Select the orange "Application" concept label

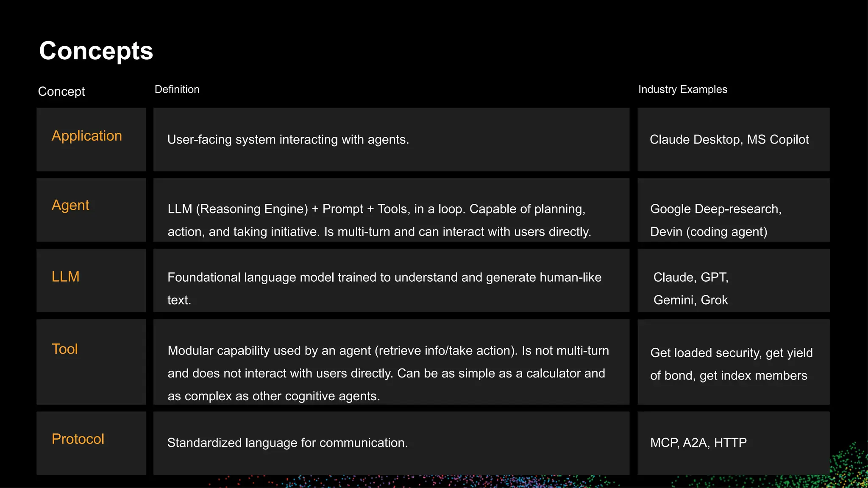pos(86,136)
